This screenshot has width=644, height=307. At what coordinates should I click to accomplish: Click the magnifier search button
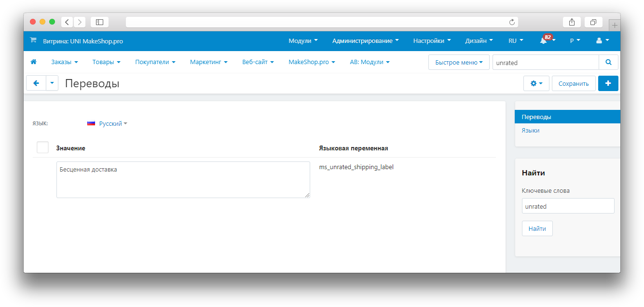pyautogui.click(x=608, y=62)
